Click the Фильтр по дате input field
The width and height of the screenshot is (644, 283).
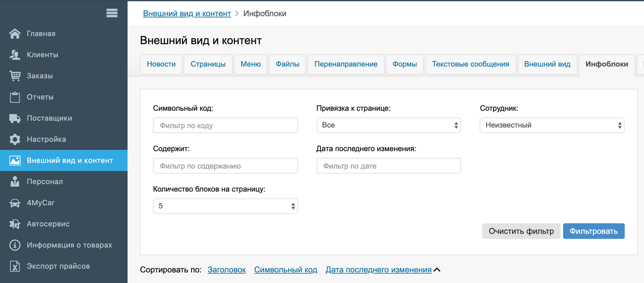388,166
